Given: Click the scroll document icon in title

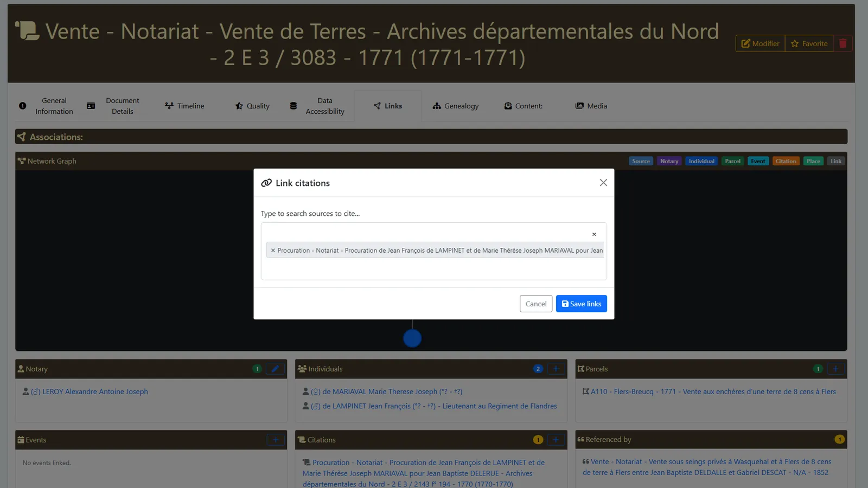Looking at the screenshot, I should point(27,30).
